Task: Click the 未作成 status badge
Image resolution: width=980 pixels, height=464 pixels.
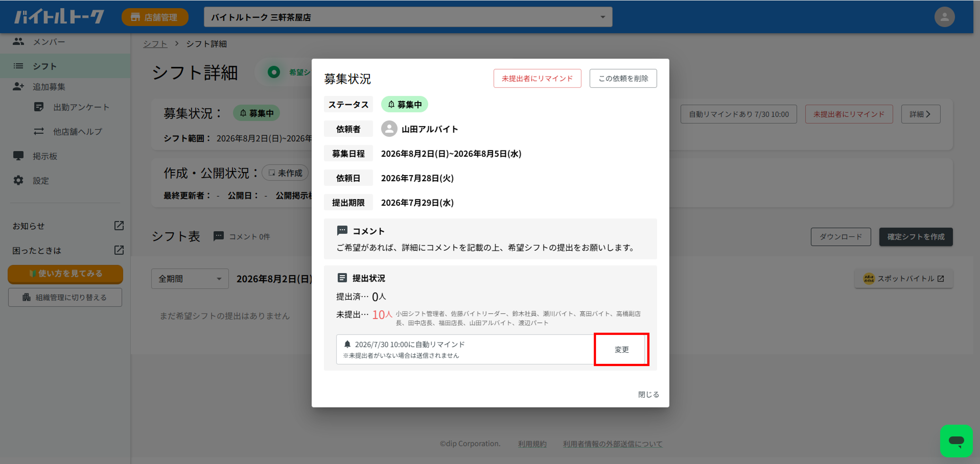Action: (x=285, y=173)
